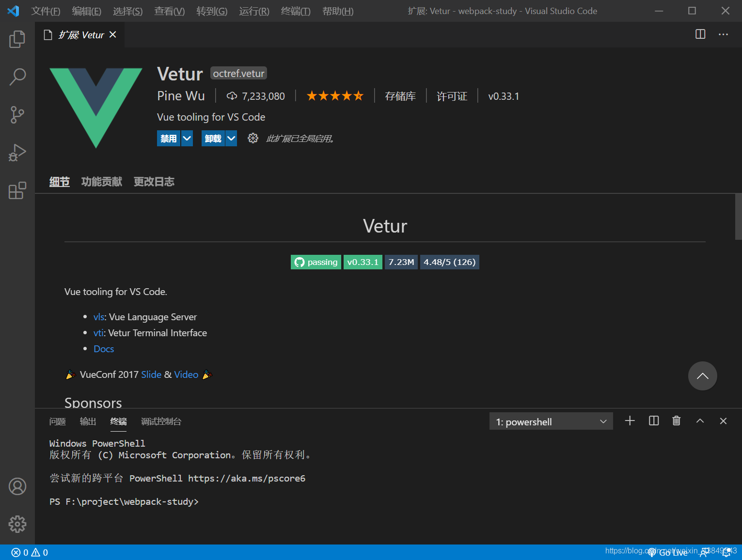Open the 选择(S) menu
Image resolution: width=742 pixels, height=560 pixels.
coord(128,11)
